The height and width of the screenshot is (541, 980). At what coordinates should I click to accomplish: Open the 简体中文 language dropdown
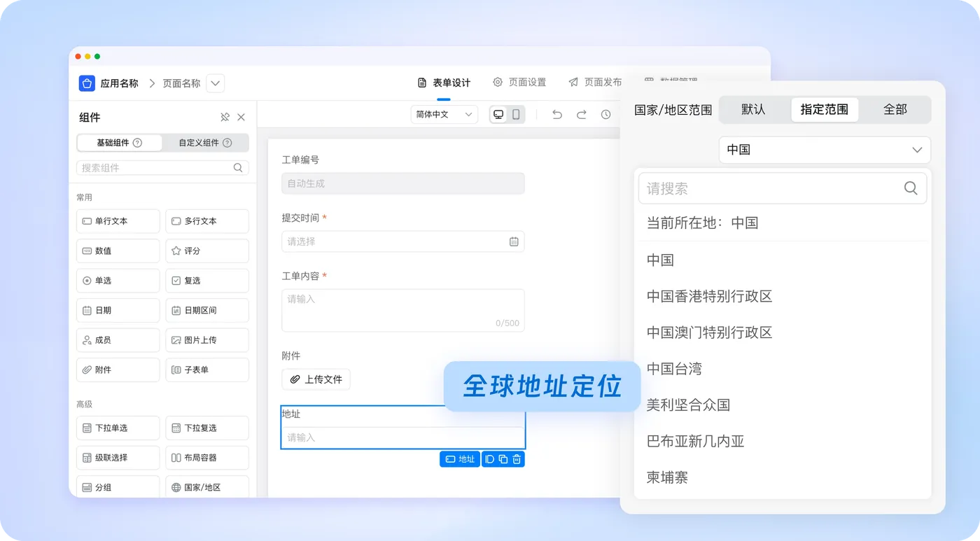coord(444,115)
